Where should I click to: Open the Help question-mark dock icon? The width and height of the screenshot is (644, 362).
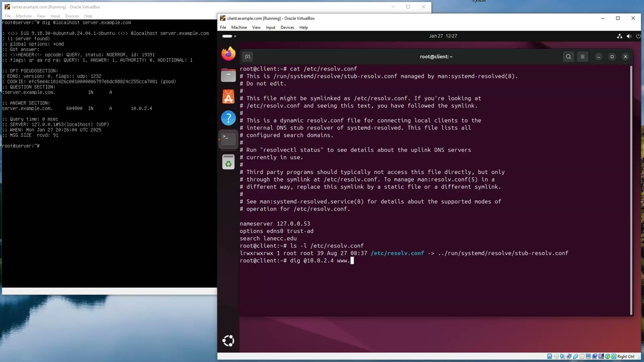coord(228,118)
